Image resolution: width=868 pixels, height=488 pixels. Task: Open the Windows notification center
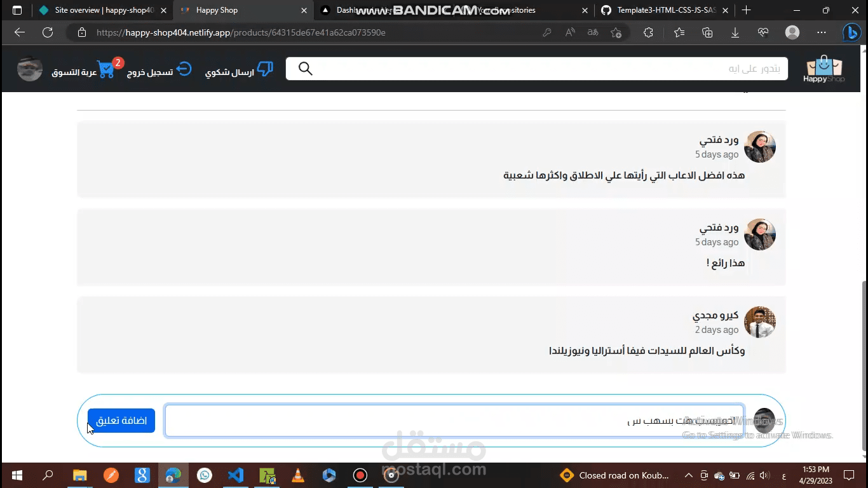[x=849, y=475]
